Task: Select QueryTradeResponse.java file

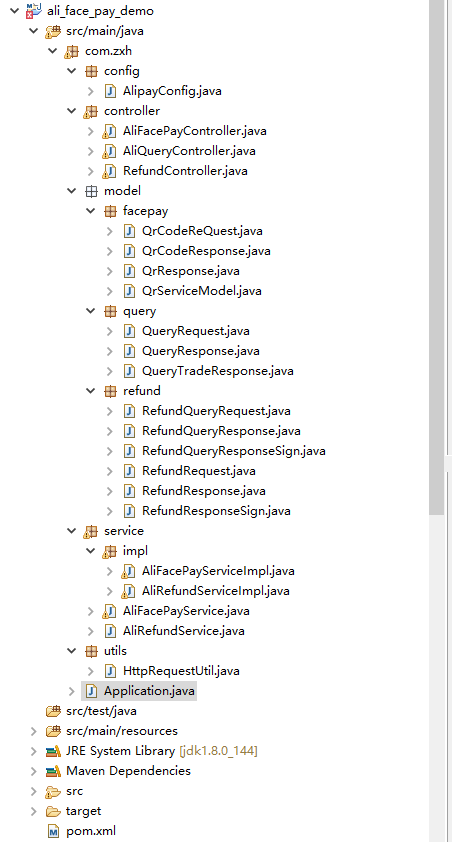Action: tap(217, 371)
